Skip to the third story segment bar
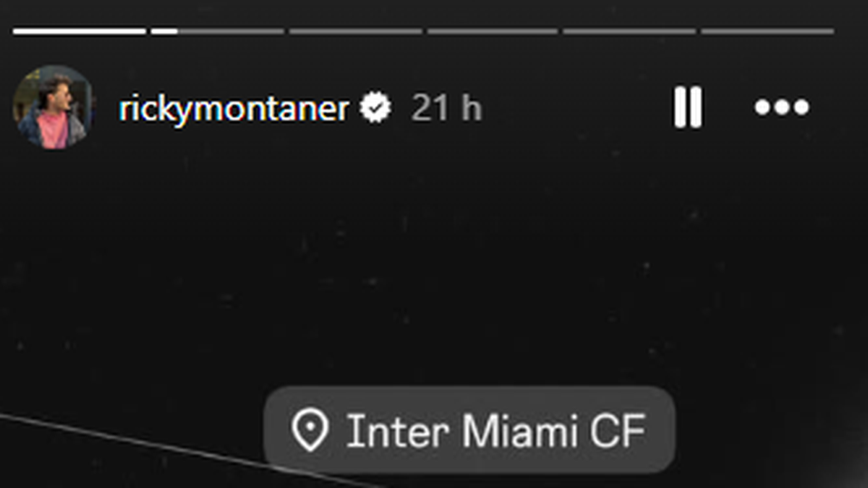Screen dimensions: 868x488 355,31
